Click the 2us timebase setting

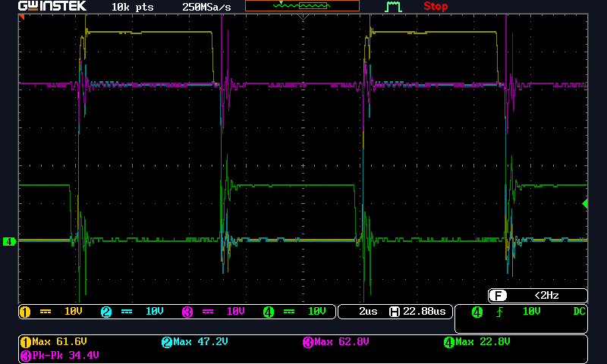368,312
